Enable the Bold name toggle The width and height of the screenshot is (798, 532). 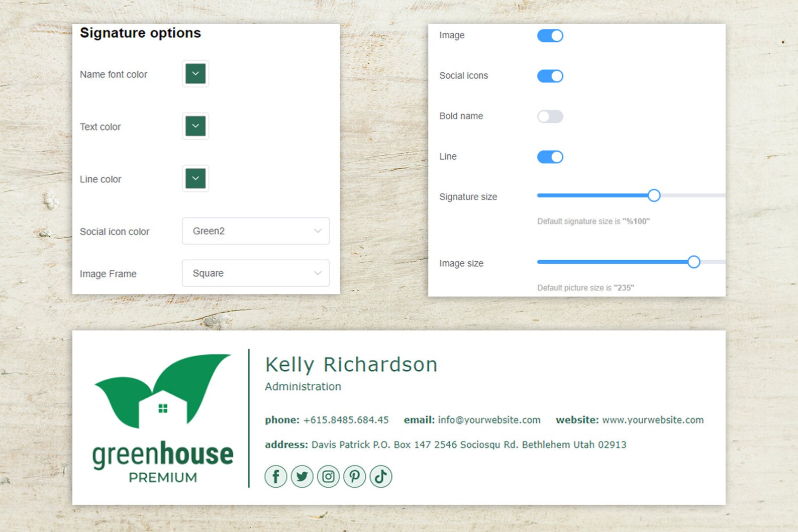(x=550, y=117)
